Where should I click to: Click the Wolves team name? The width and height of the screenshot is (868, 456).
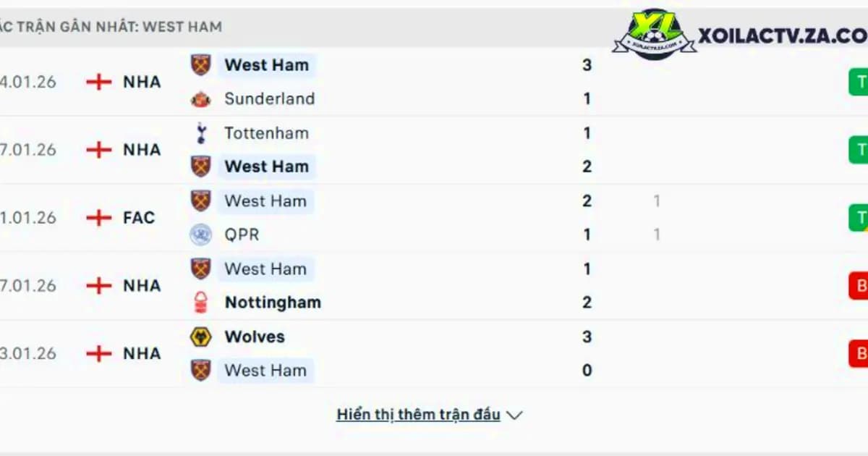255,337
